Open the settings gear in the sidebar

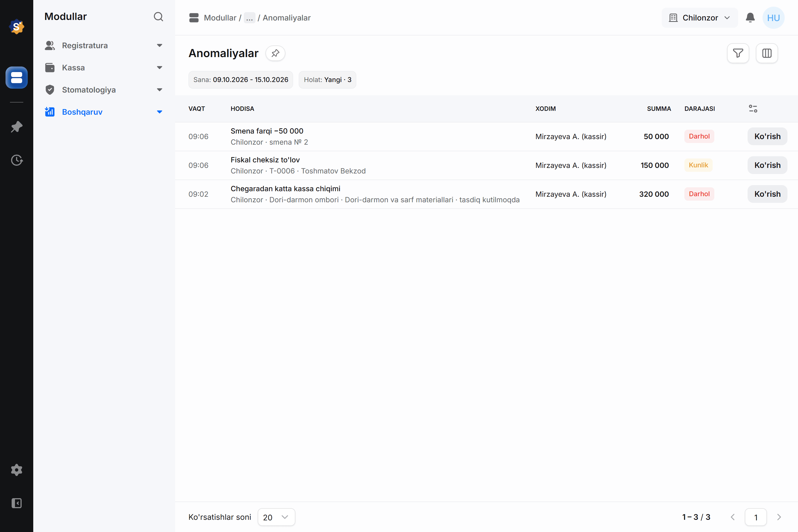[17, 470]
